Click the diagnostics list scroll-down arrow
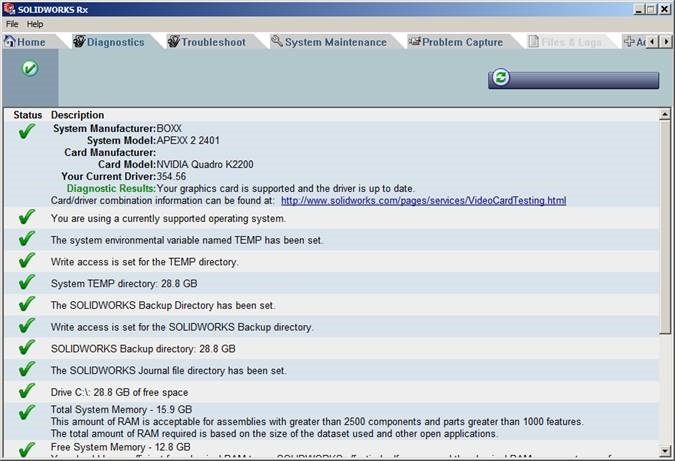 tap(665, 451)
